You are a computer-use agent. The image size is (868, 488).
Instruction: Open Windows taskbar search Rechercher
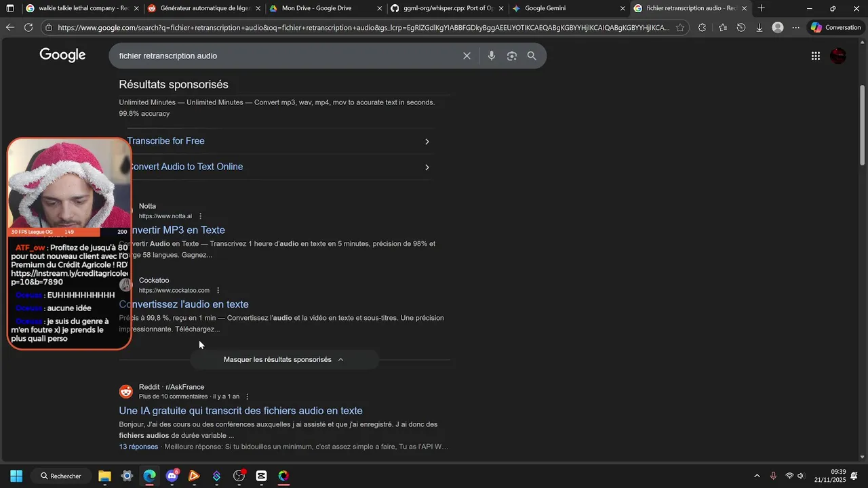coord(60,476)
